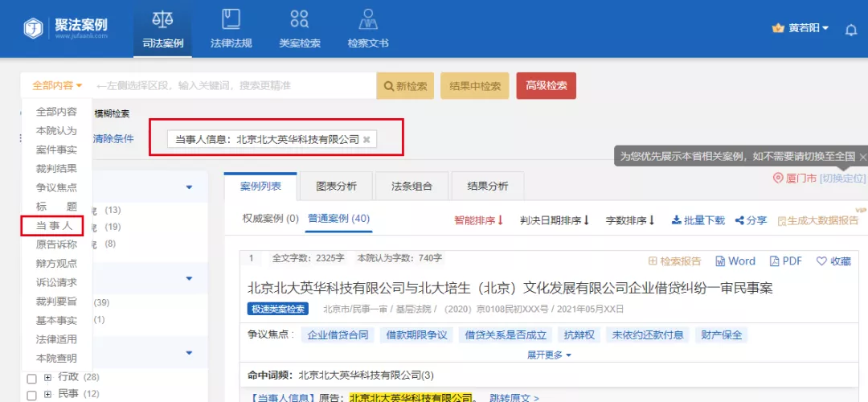Switch to the 结果分析 tab
Viewport: 868px width, 402px height.
tap(488, 187)
